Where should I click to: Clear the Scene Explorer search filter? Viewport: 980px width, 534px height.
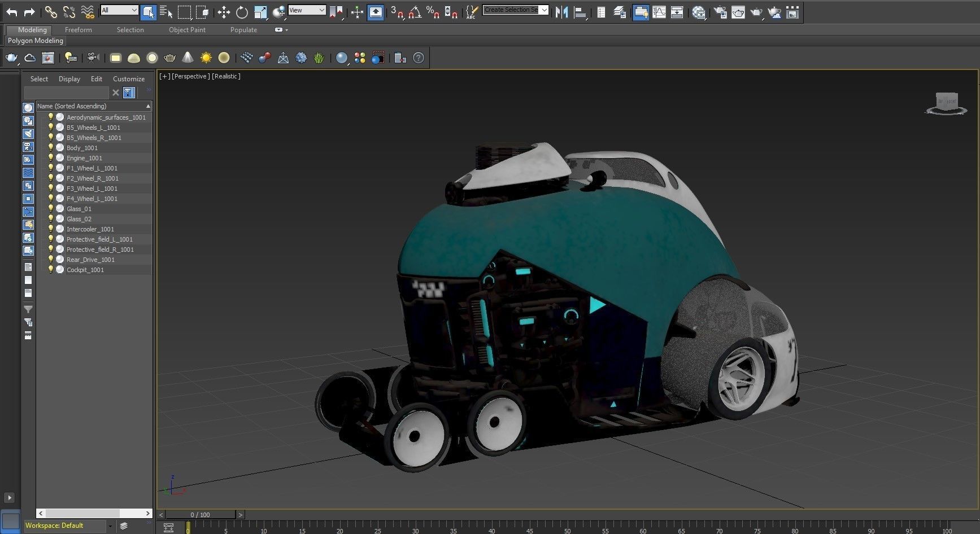tap(116, 93)
